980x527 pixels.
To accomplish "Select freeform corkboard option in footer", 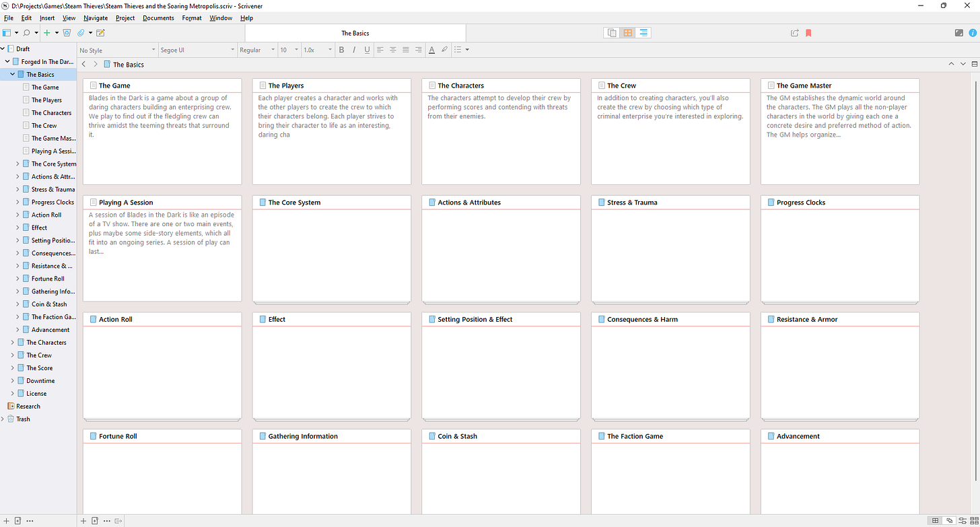I will coord(949,521).
